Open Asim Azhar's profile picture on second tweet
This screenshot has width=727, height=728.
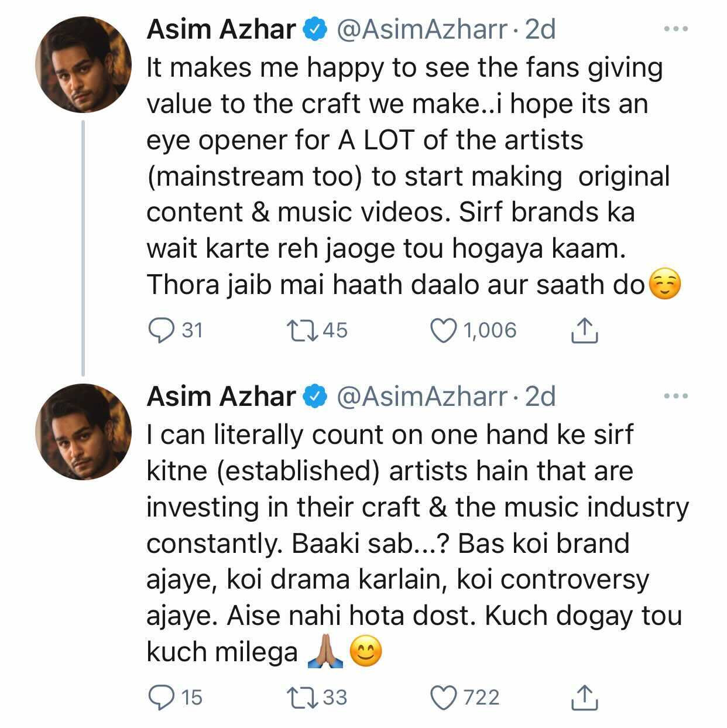coord(83,432)
